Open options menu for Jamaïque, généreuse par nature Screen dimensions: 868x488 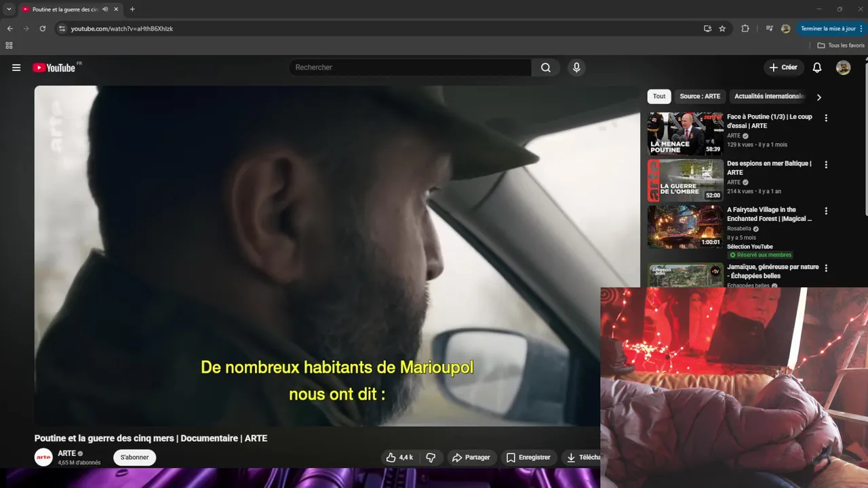826,268
